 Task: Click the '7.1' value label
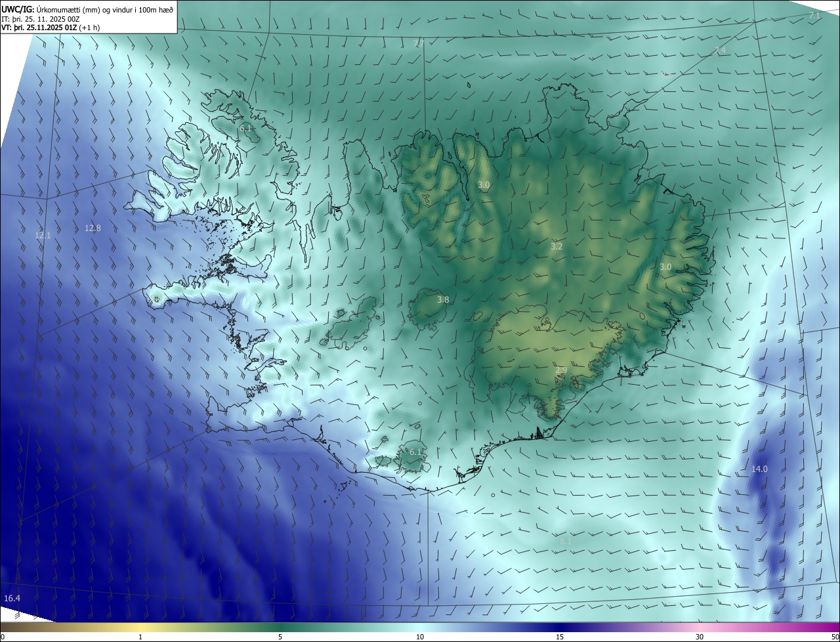click(814, 15)
